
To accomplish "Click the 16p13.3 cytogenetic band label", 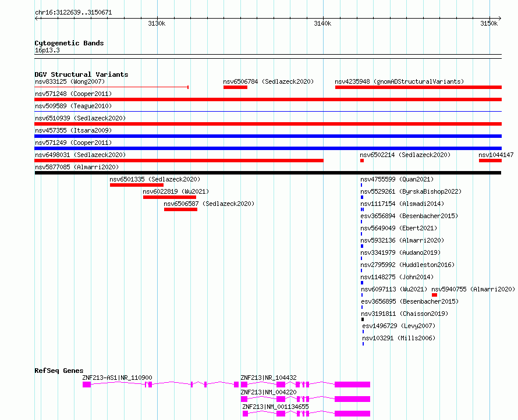I will point(47,50).
